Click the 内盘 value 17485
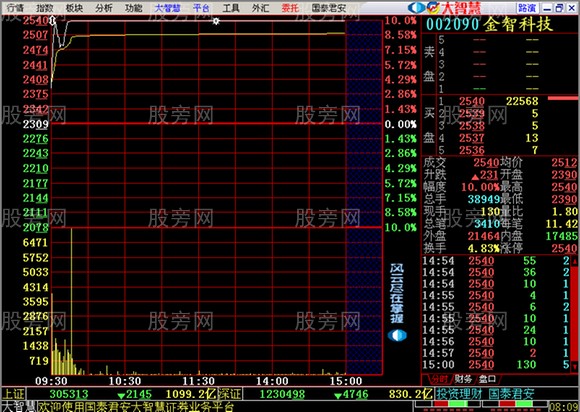Image resolution: width=580 pixels, height=412 pixels. coord(562,236)
